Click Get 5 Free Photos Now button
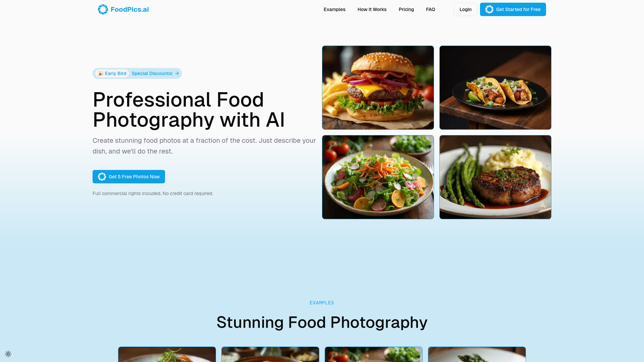The height and width of the screenshot is (362, 644). [x=129, y=176]
